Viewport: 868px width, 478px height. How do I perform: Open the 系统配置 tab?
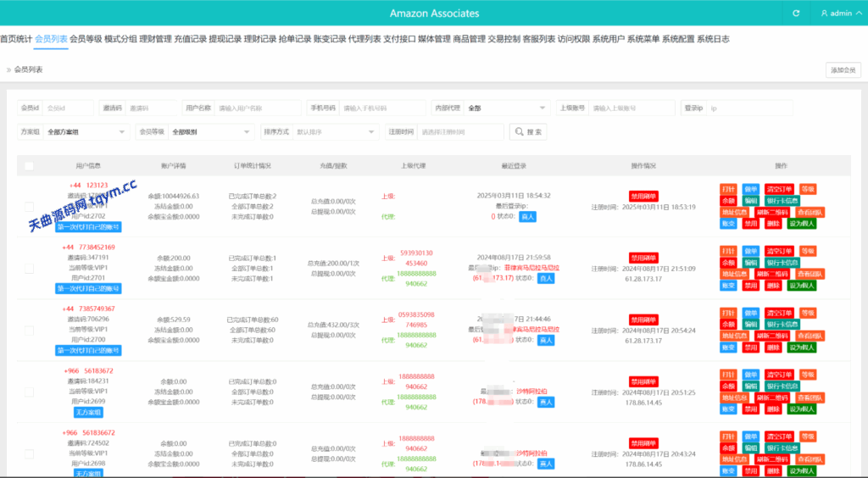pos(678,39)
